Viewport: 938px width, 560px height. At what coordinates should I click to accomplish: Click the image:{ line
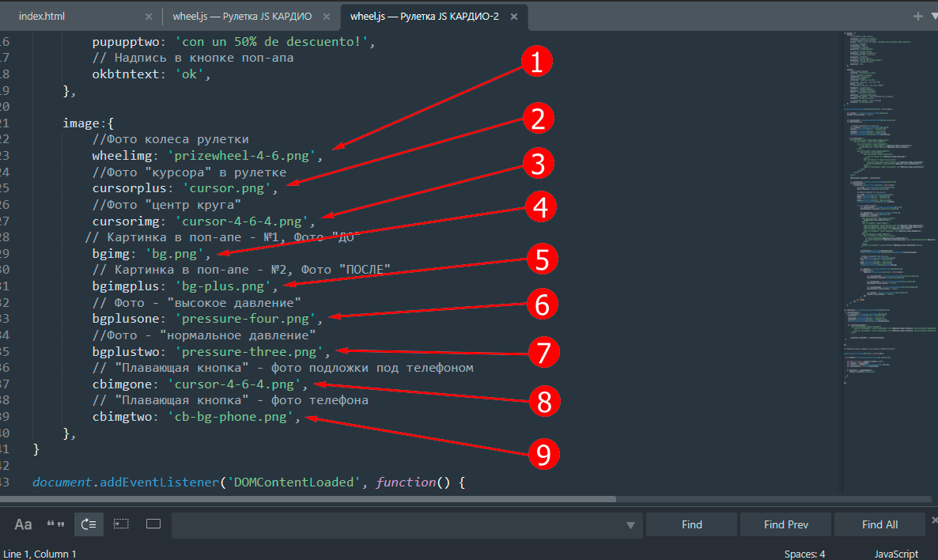pyautogui.click(x=89, y=123)
